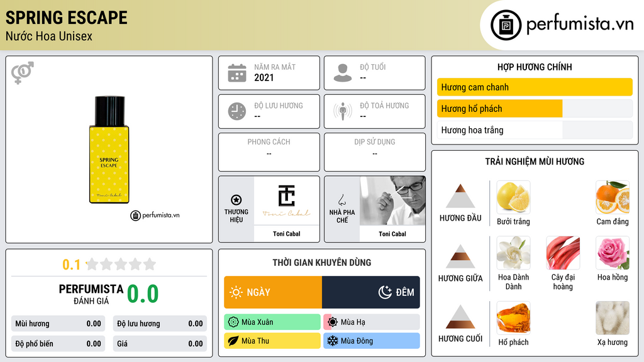This screenshot has width=644, height=362.
Task: Click the perfumista.vn logo bottle icon
Action: 506,25
